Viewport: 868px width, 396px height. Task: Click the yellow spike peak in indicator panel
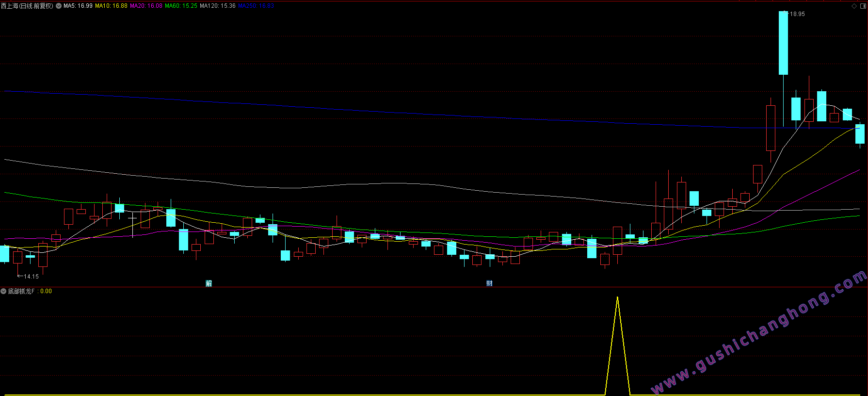[617, 297]
